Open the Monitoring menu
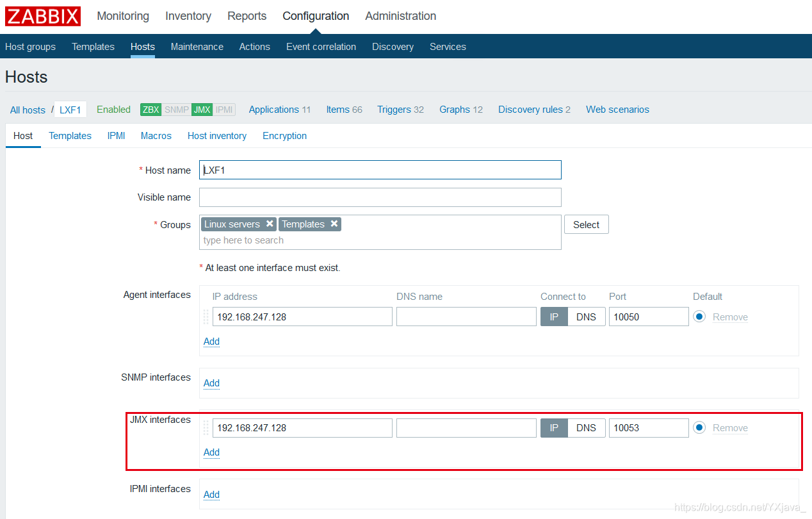This screenshot has width=812, height=519. pyautogui.click(x=123, y=16)
